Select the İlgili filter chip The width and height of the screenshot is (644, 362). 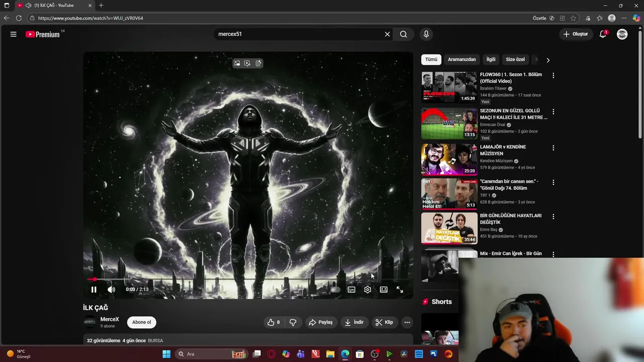pos(491,59)
